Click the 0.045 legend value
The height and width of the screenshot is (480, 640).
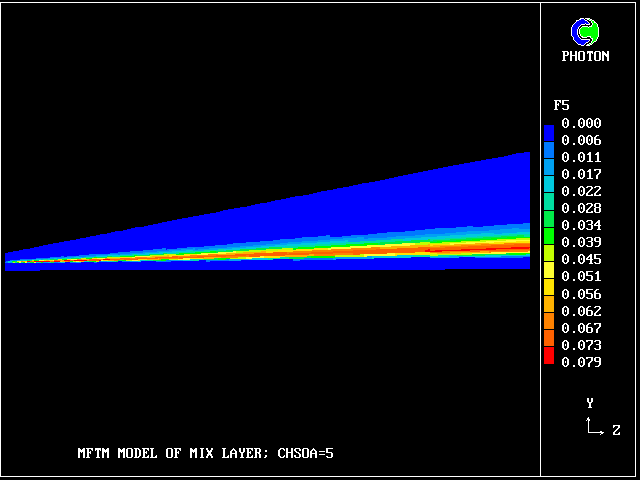pyautogui.click(x=581, y=259)
